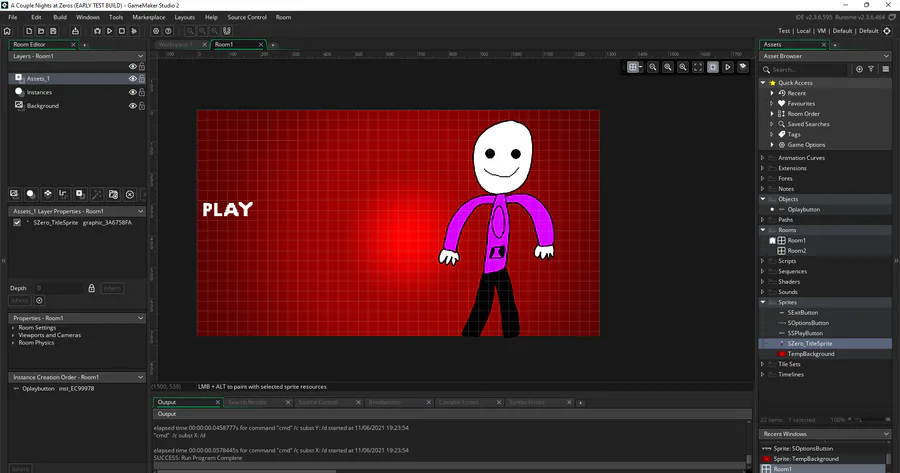Expand the Sounds folder in the Asset Browser
Viewport: 900px width, 473px height.
pos(763,292)
